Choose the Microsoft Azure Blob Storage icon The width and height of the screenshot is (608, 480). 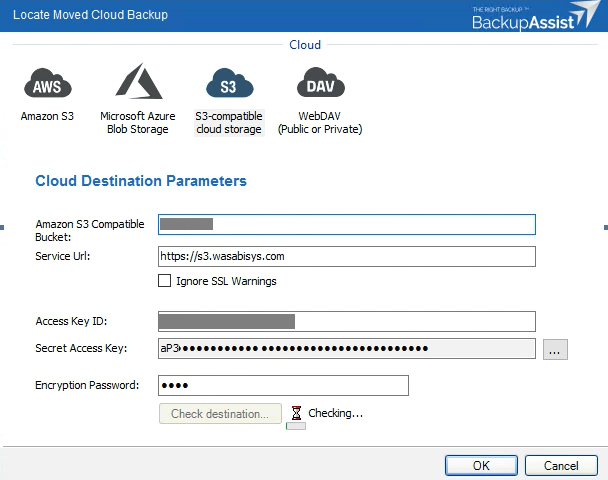pyautogui.click(x=138, y=81)
